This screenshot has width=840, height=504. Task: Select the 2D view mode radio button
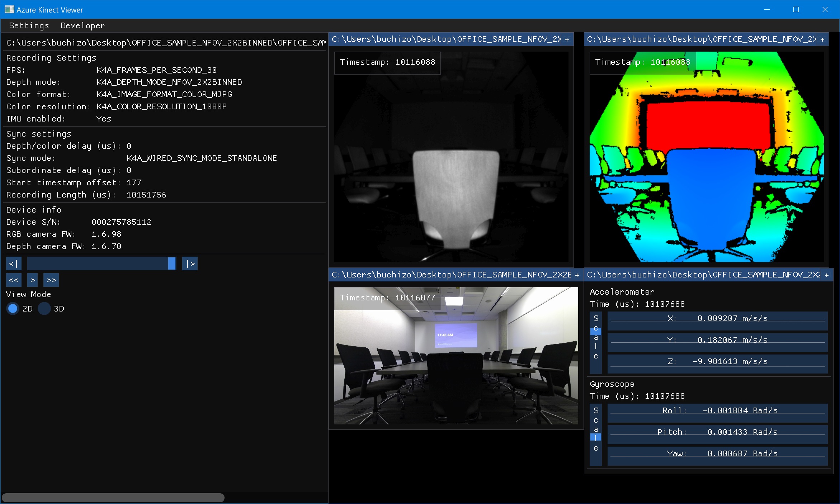(13, 308)
